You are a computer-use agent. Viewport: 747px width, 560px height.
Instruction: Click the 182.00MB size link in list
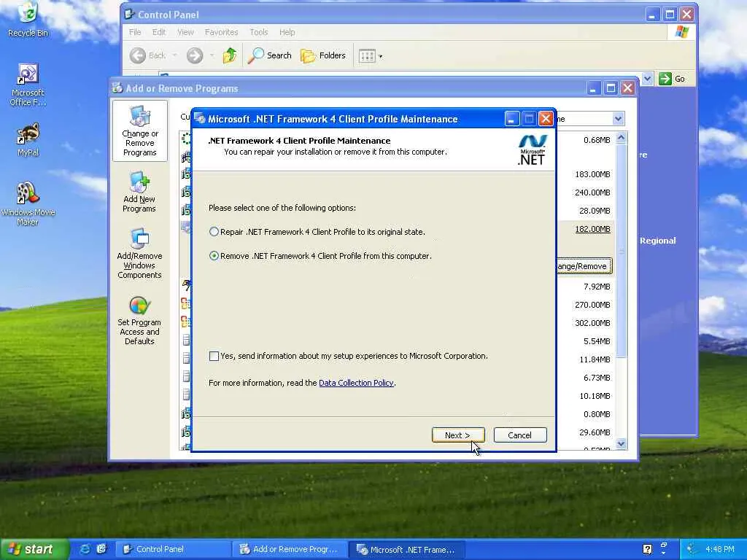click(x=592, y=229)
